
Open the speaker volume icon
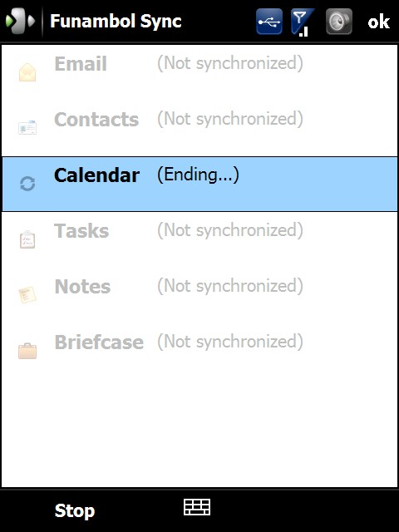pos(338,22)
